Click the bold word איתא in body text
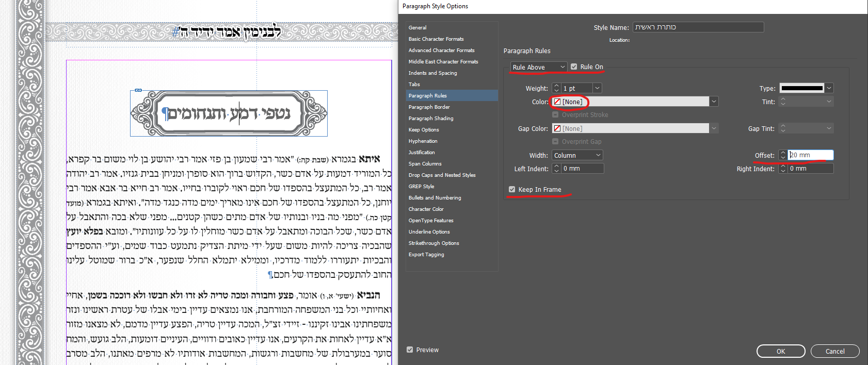Screen dimensions: 868x365 tap(369, 159)
